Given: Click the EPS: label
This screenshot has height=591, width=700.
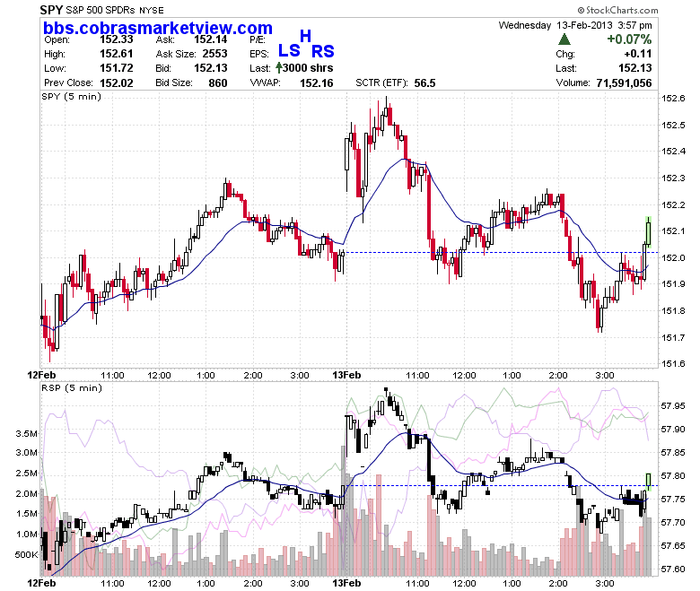Looking at the screenshot, I should (x=259, y=54).
